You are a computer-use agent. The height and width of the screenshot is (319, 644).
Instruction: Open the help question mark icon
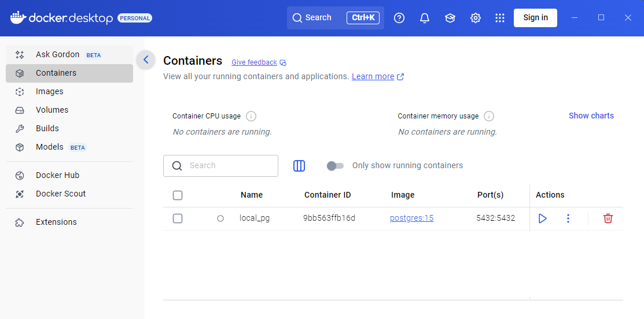pyautogui.click(x=399, y=18)
